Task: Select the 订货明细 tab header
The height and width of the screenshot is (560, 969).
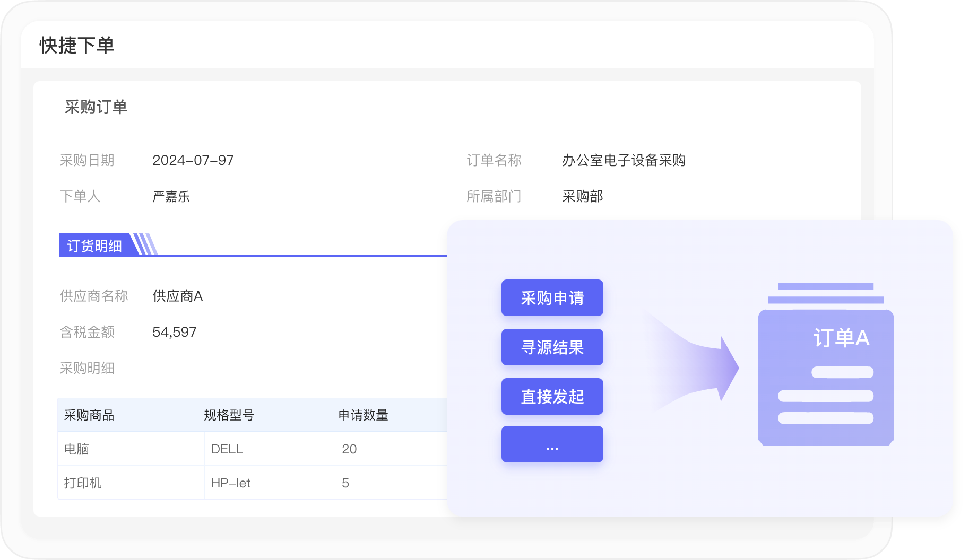Action: pos(94,246)
